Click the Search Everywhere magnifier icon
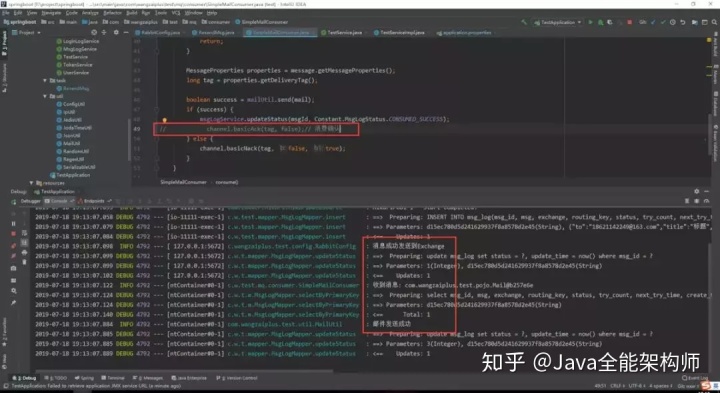This screenshot has height=393, width=720. click(x=715, y=22)
